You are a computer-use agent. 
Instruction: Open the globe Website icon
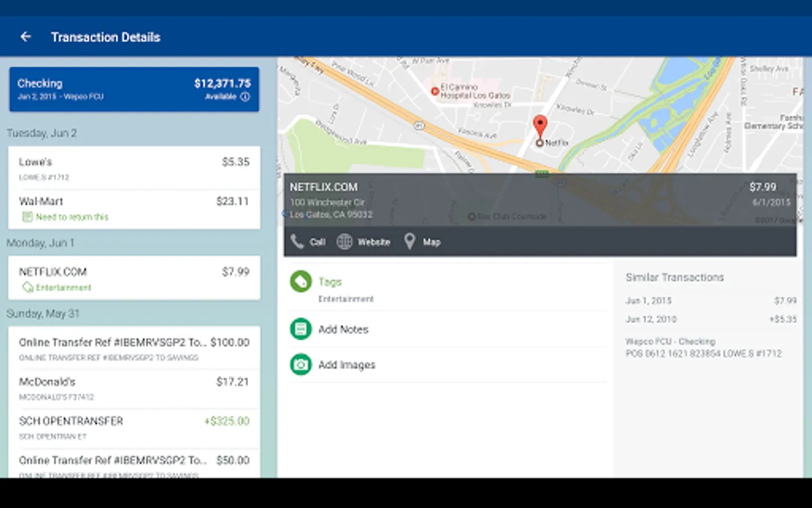point(345,242)
